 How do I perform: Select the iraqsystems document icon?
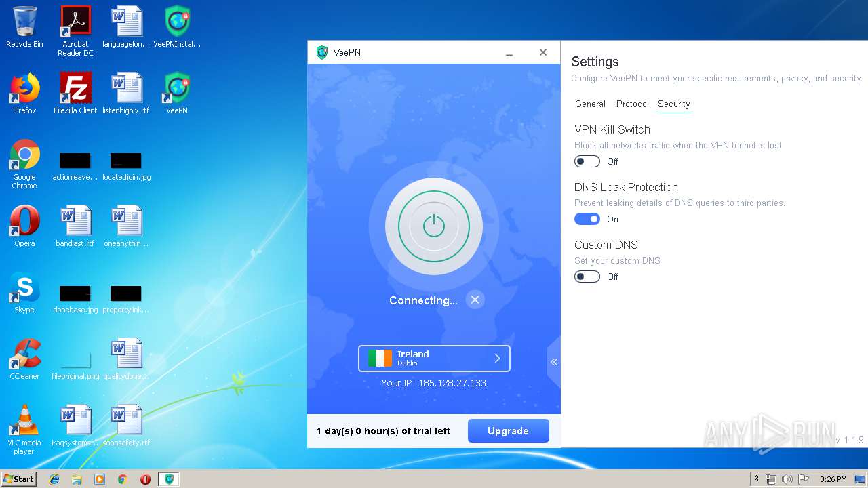(75, 426)
